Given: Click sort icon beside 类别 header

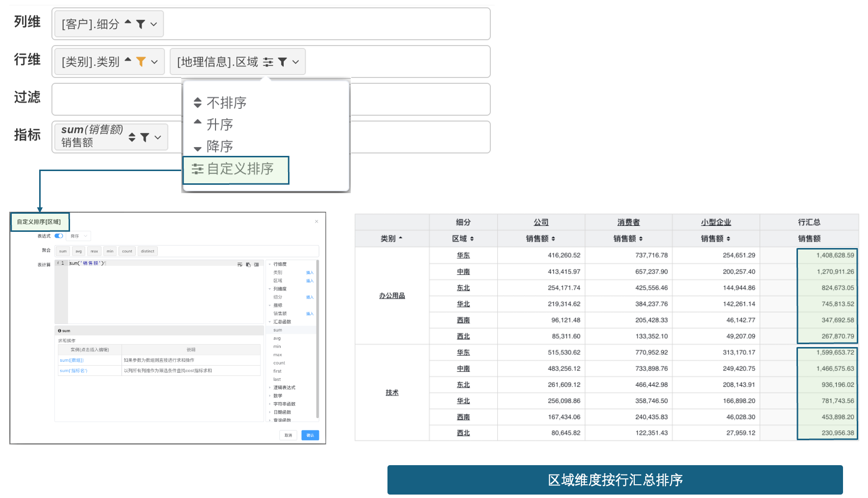Looking at the screenshot, I should (x=400, y=238).
